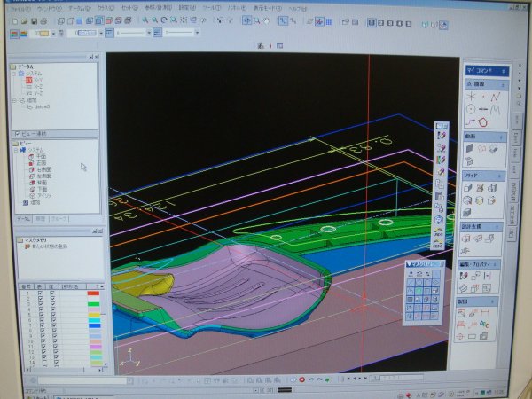The width and height of the screenshot is (532, 399).
Task: Click the Redo icon on floating toolbar
Action: [x=438, y=244]
